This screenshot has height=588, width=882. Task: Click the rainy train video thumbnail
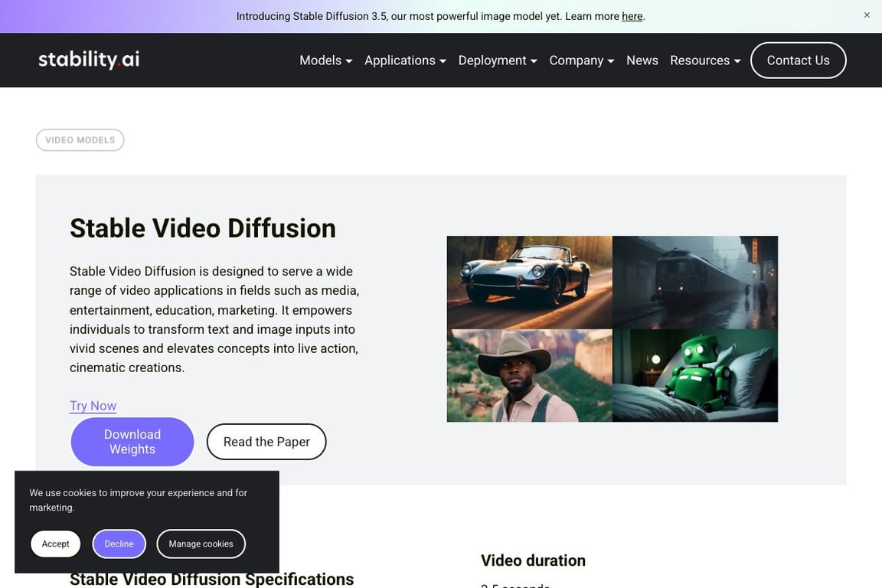pos(695,283)
